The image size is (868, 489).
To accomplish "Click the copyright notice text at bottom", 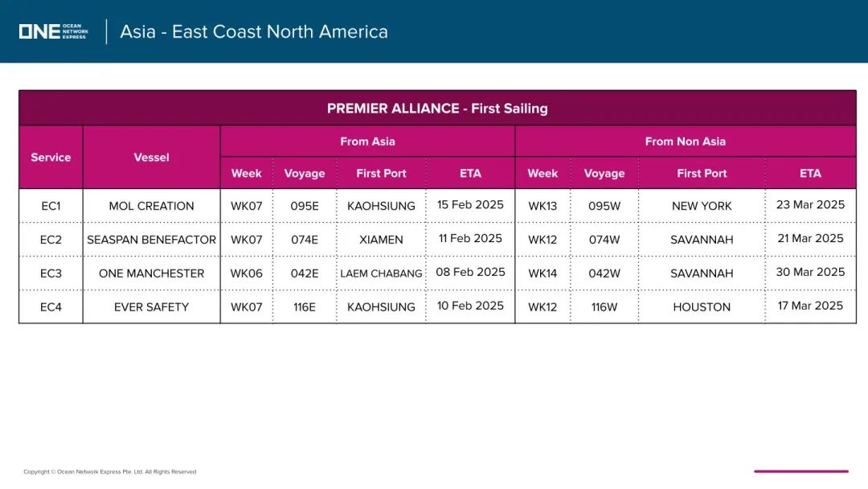I will (x=109, y=472).
